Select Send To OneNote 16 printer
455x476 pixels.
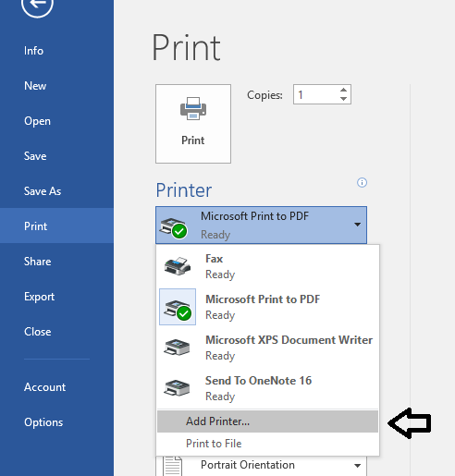pos(267,388)
